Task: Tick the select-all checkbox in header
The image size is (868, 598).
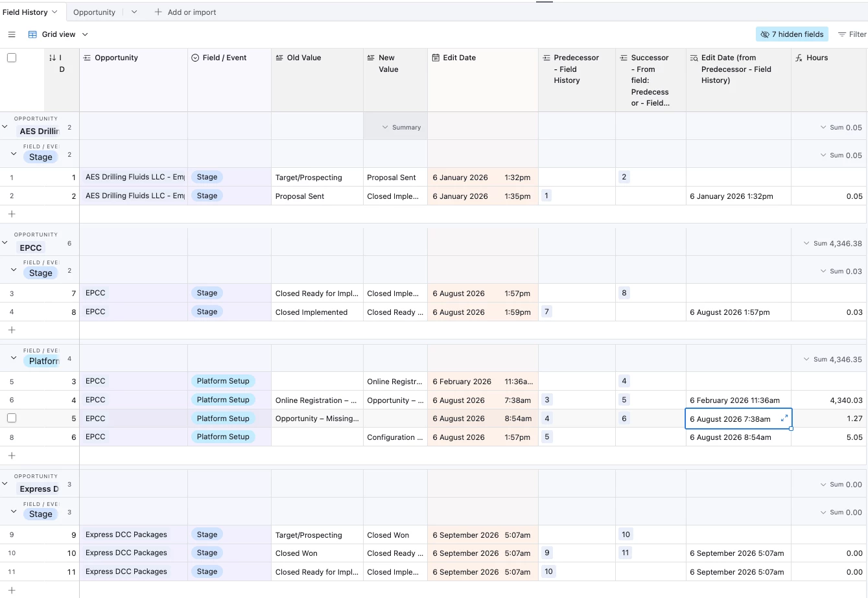Action: 12,58
